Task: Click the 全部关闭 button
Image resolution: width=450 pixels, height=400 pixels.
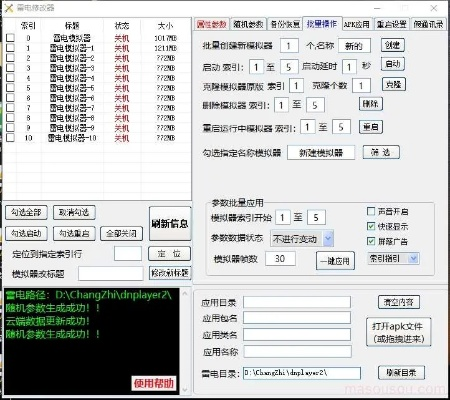Action: 121,233
